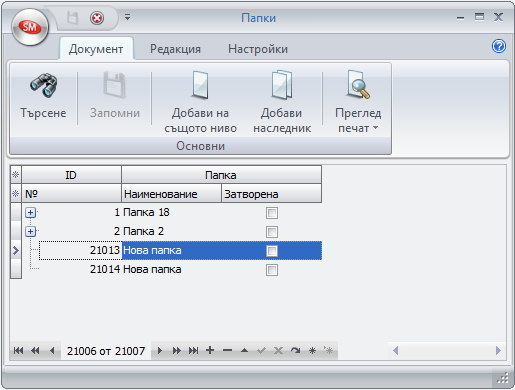Select the Папка 18 name cell
The height and width of the screenshot is (390, 515).
click(171, 212)
